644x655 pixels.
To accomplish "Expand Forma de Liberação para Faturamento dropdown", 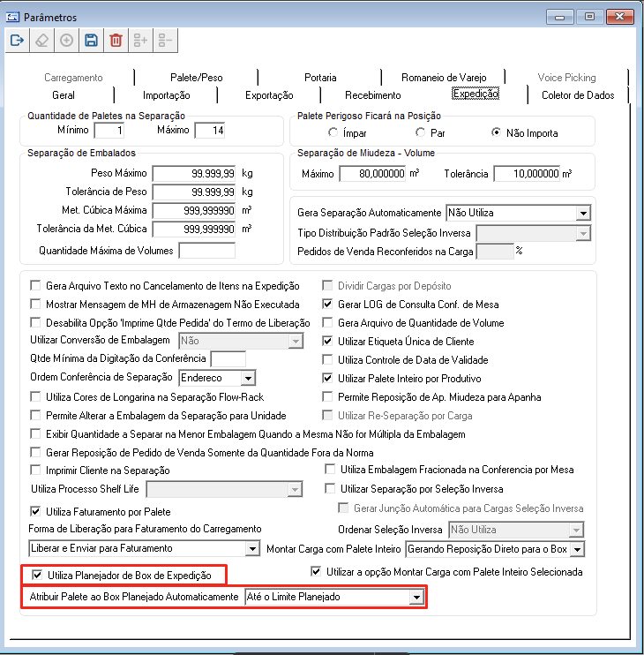I will (x=252, y=549).
